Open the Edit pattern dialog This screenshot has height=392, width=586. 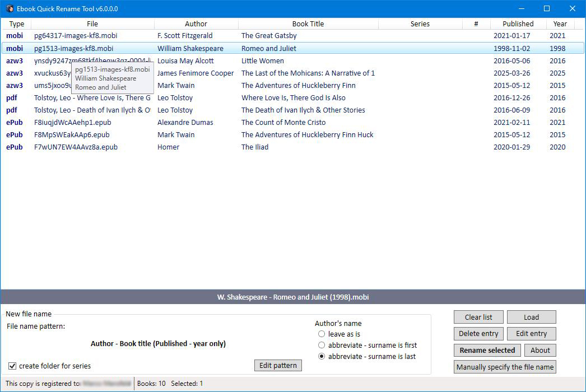[278, 365]
